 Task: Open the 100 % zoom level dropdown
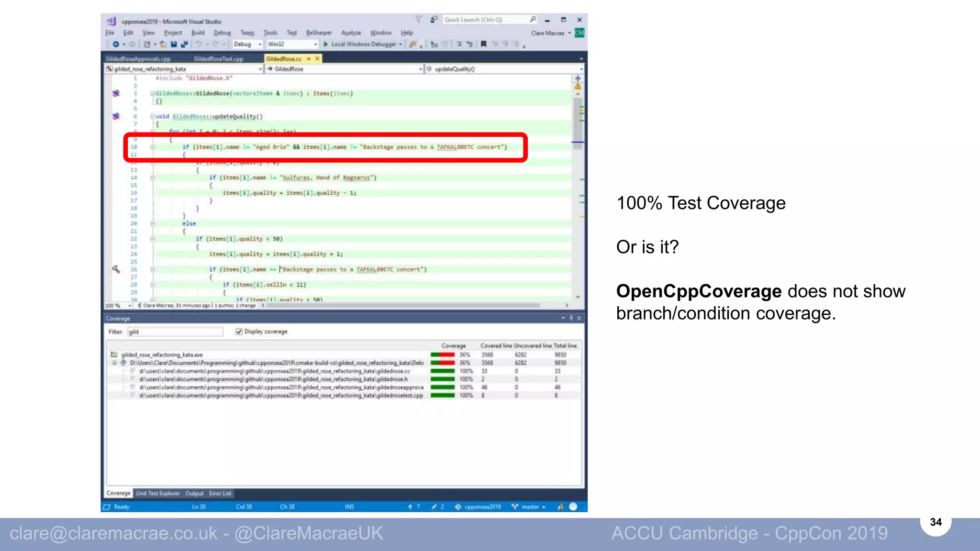click(x=129, y=305)
